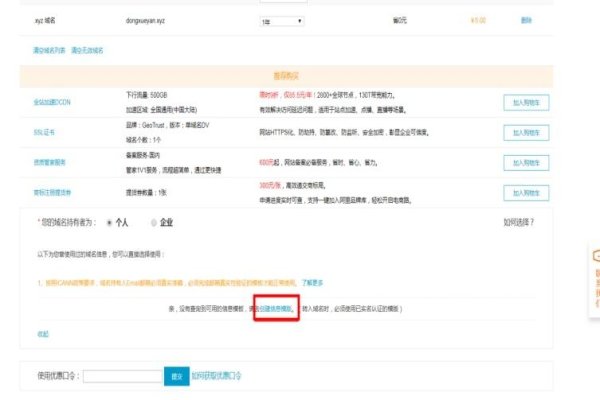Click the 300元/张 price text
Image resolution: width=600 pixels, height=400 pixels.
click(270, 185)
